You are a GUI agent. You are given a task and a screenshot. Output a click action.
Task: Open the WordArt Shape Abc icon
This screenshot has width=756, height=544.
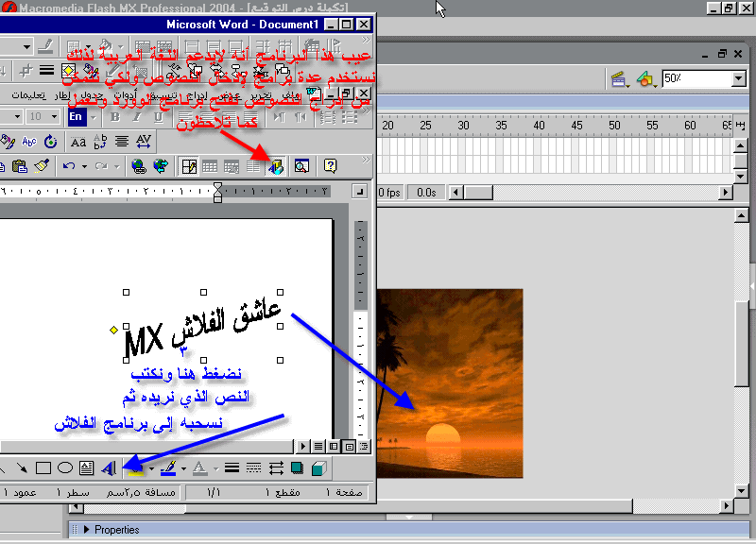coord(29,142)
